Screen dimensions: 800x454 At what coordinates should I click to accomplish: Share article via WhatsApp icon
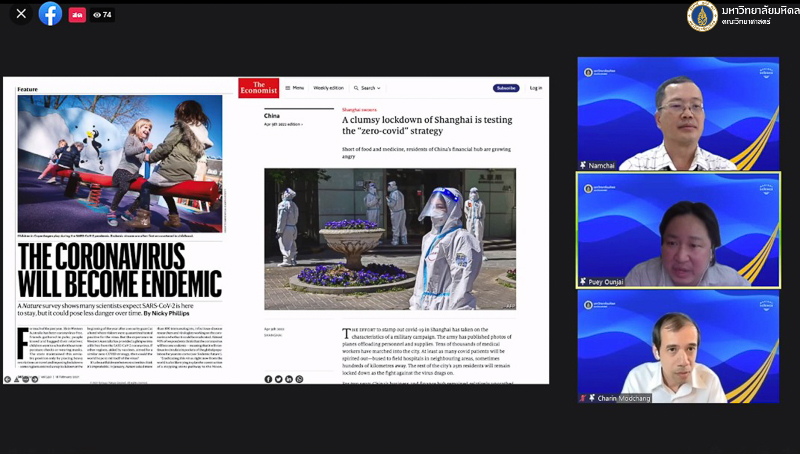point(299,379)
